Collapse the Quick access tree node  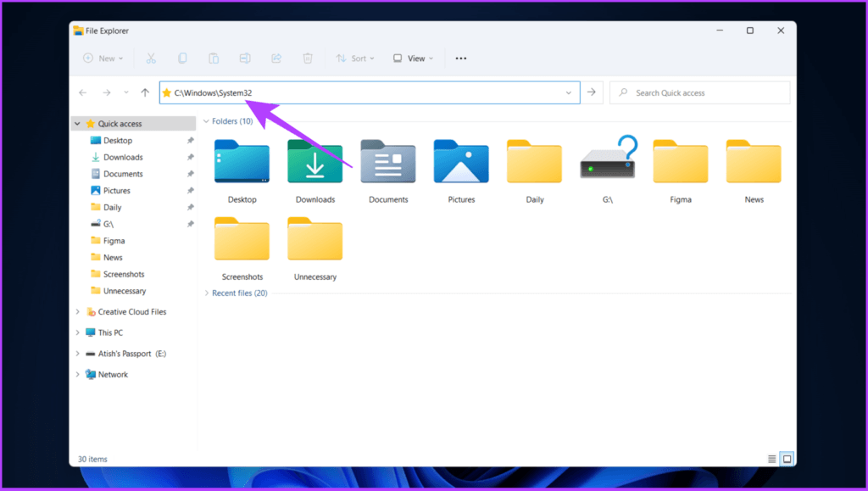77,124
